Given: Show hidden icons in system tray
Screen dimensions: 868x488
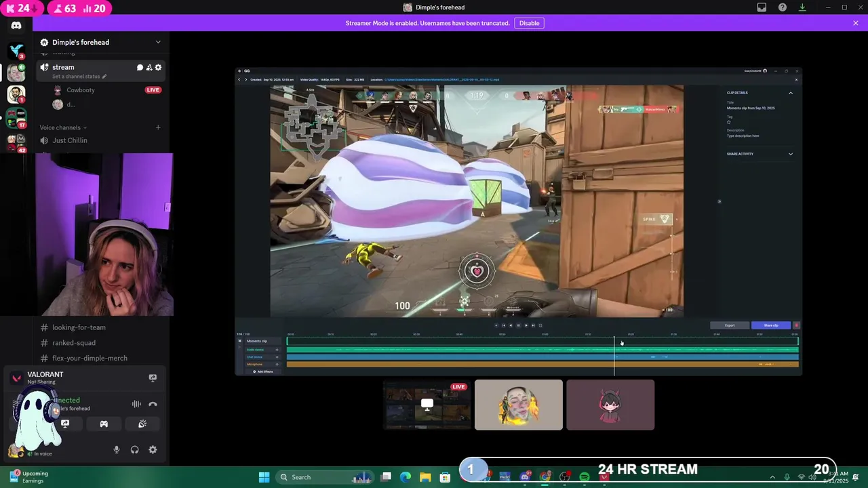Looking at the screenshot, I should coord(772,477).
